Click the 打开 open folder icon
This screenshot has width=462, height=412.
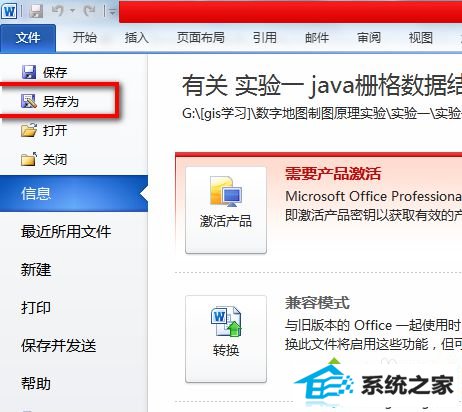(x=29, y=130)
